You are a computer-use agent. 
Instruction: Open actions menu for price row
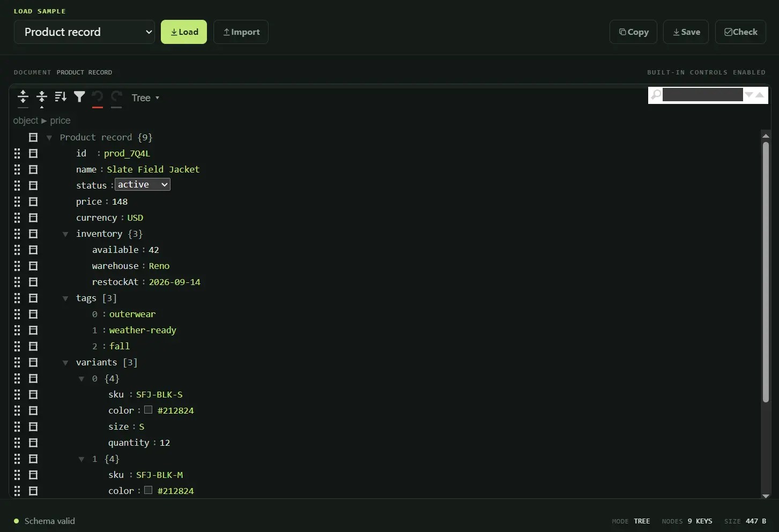[33, 201]
